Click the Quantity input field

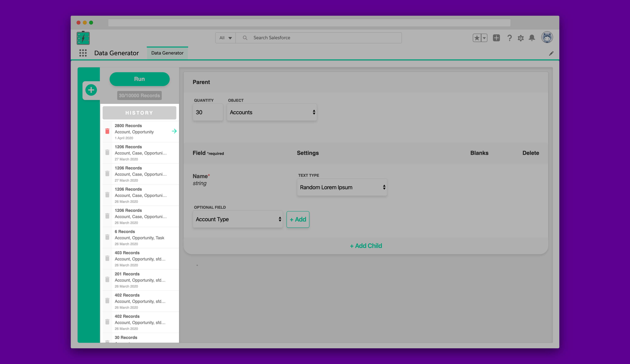[207, 112]
